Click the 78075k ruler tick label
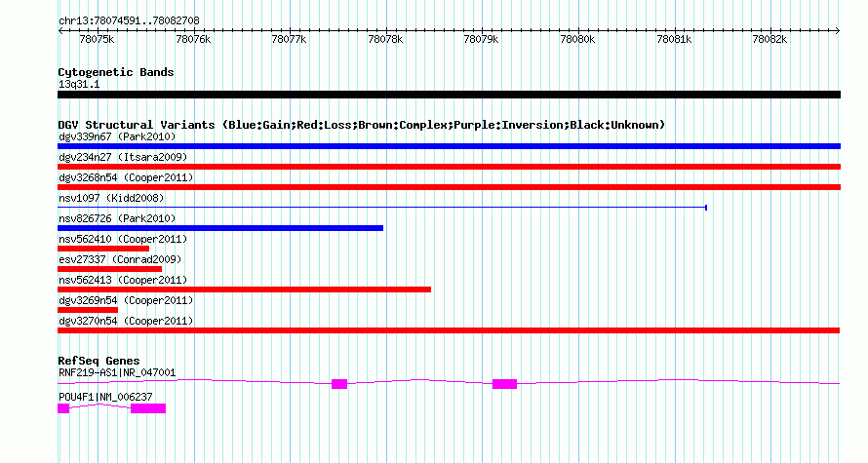The height and width of the screenshot is (463, 868). point(97,39)
